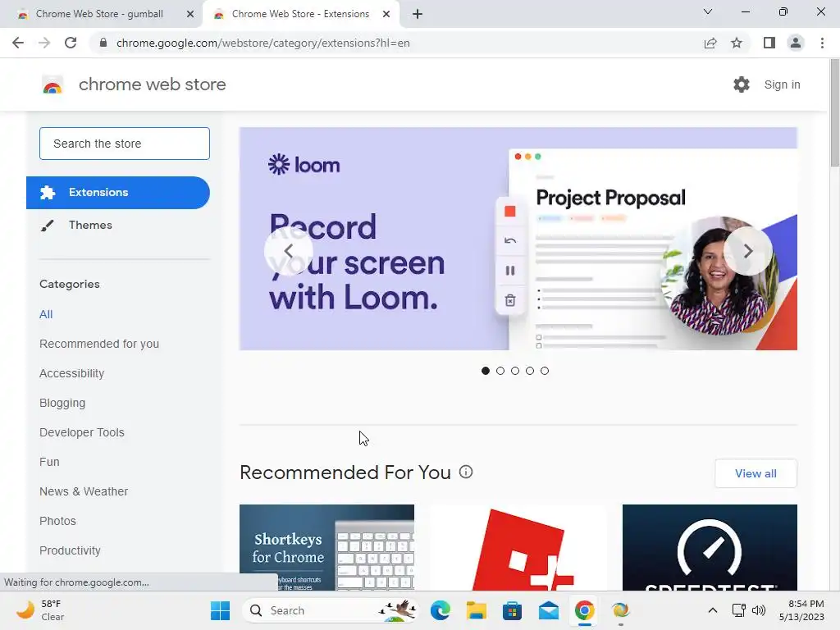Click the forward navigation arrow
The width and height of the screenshot is (840, 630).
click(44, 43)
